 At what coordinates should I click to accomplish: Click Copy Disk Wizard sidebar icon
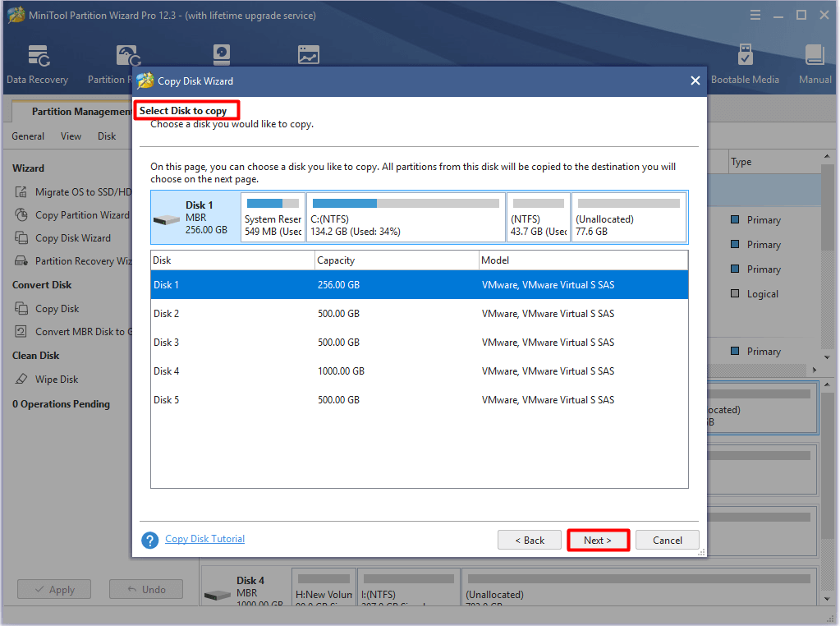[x=21, y=238]
